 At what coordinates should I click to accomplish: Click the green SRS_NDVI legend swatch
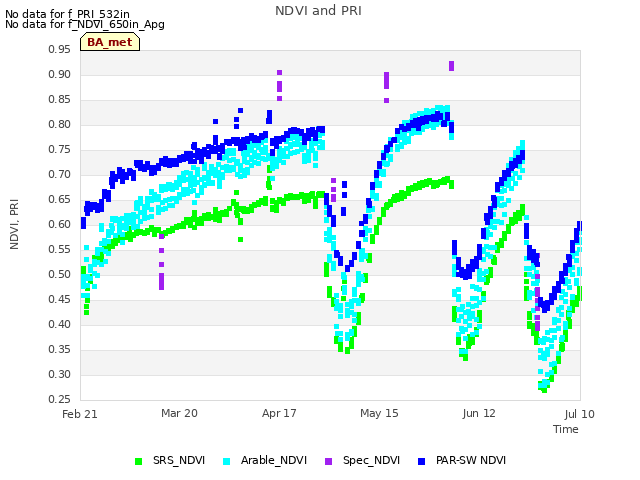(x=138, y=461)
